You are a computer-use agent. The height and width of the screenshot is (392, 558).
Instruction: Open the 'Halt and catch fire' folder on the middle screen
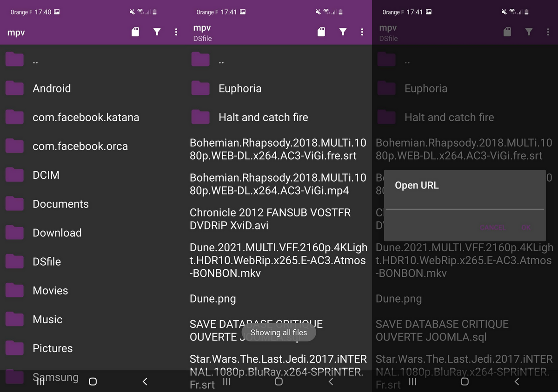point(279,117)
